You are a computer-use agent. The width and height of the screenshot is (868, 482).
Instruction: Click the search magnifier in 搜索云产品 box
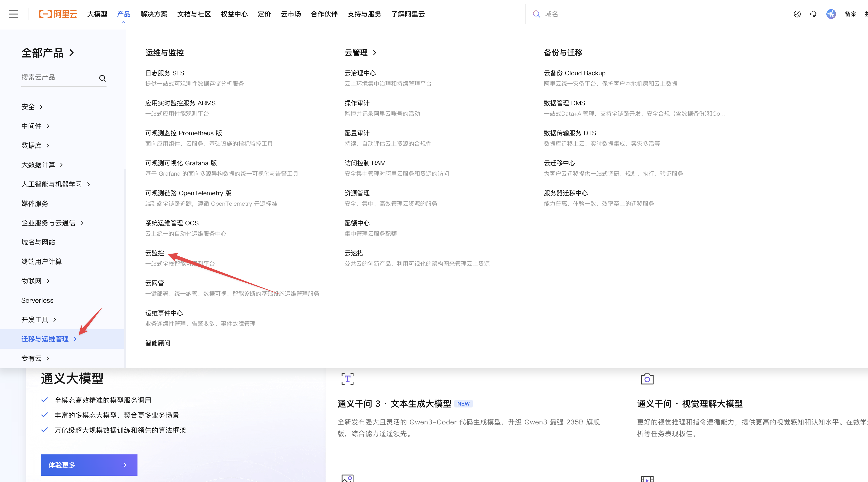click(x=102, y=78)
